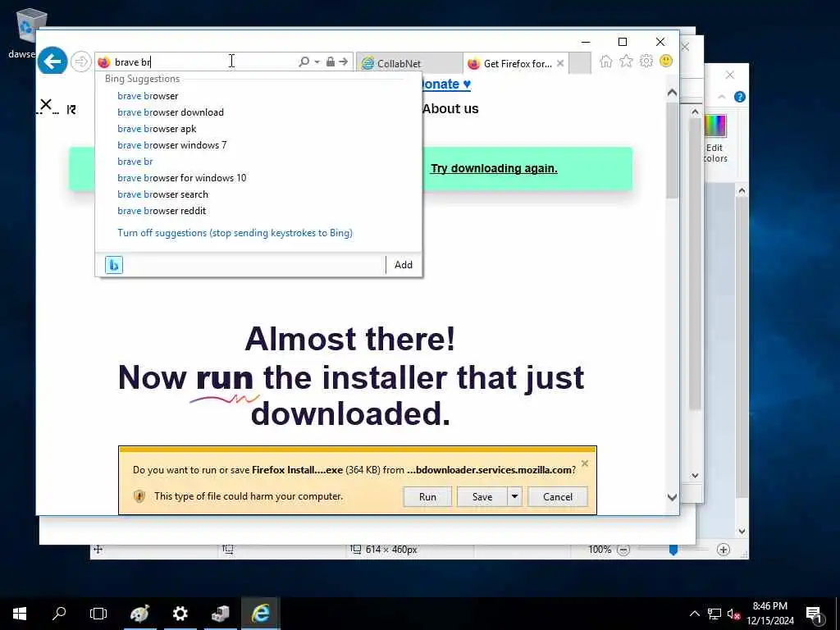The height and width of the screenshot is (630, 840).
Task: Click the Settings gear taskbar icon
Action: click(x=180, y=614)
